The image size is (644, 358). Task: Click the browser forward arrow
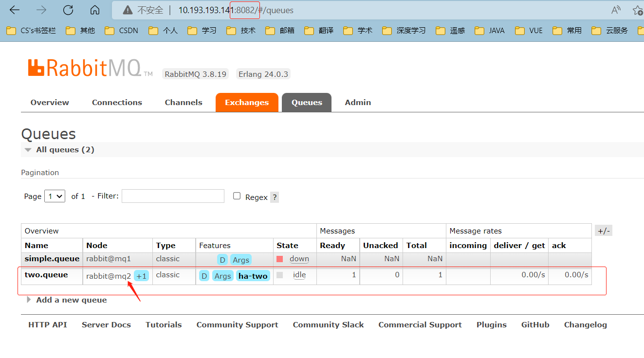pyautogui.click(x=41, y=10)
